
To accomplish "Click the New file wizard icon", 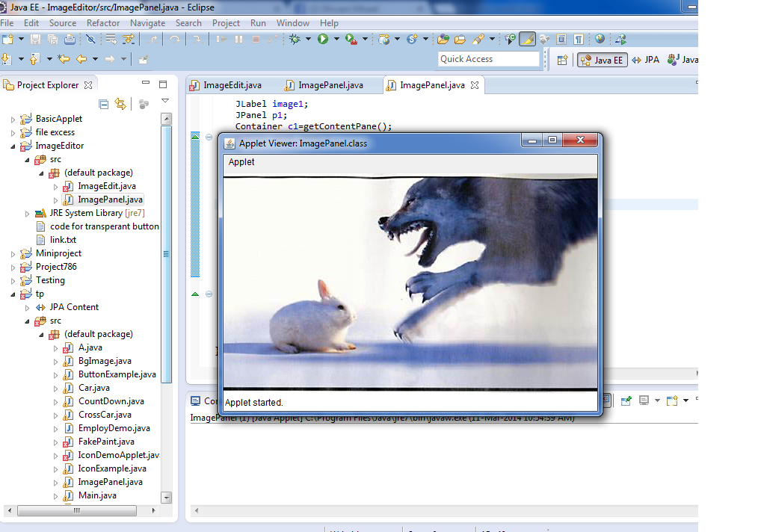I will pyautogui.click(x=7, y=40).
